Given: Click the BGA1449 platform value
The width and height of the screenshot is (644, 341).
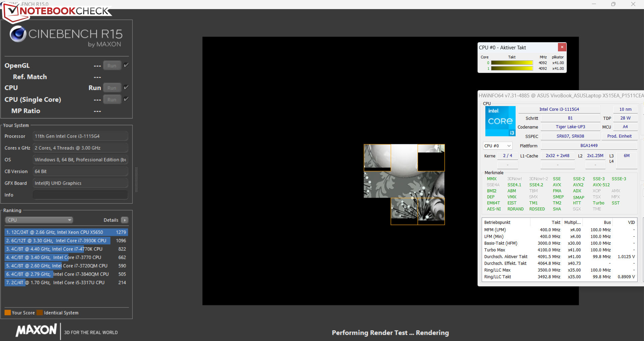Looking at the screenshot, I should (x=589, y=146).
